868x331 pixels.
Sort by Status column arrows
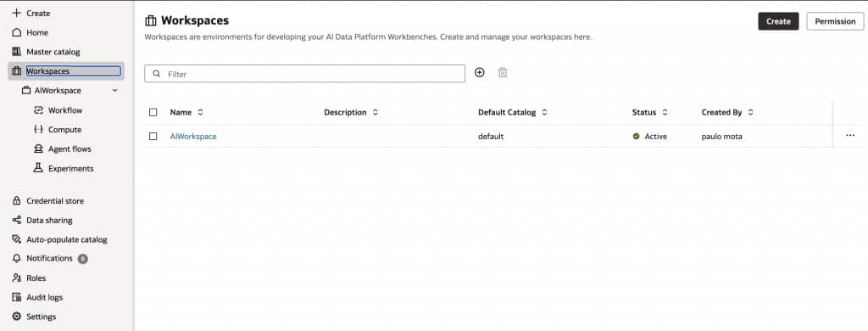pyautogui.click(x=665, y=112)
